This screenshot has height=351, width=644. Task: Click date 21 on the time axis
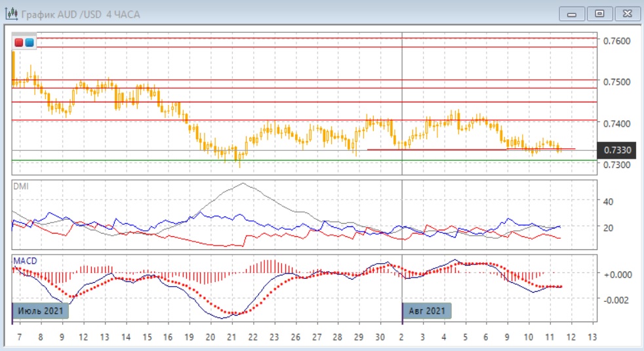231,337
